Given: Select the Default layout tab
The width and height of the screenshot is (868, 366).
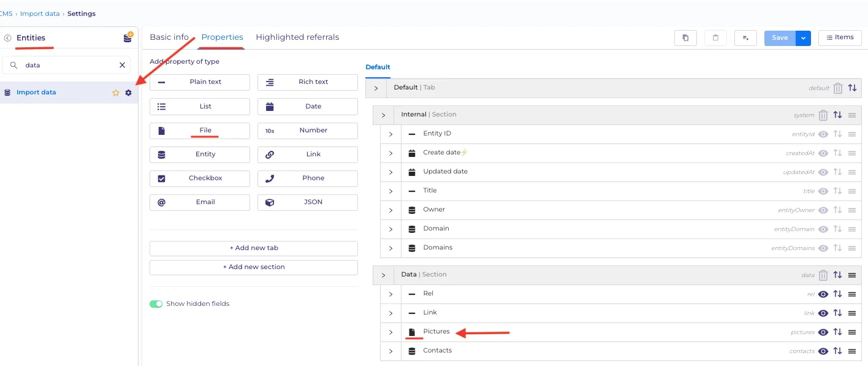Looking at the screenshot, I should point(378,67).
